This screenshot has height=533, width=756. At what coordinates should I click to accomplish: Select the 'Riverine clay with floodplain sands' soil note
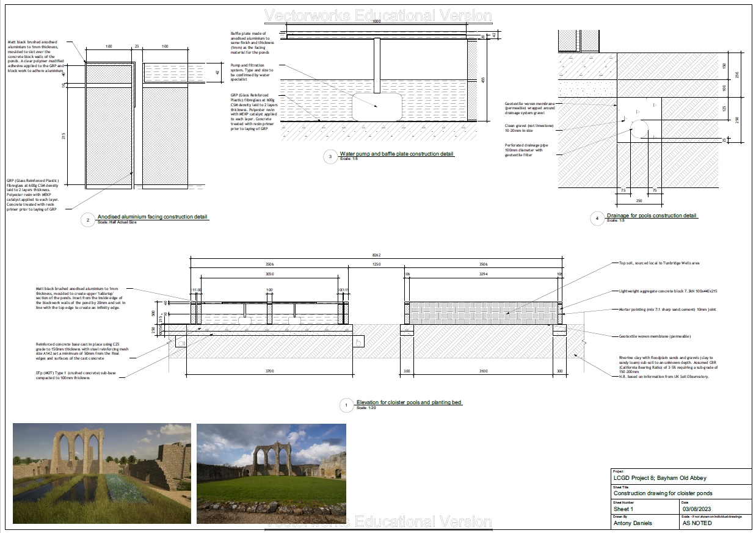click(669, 367)
